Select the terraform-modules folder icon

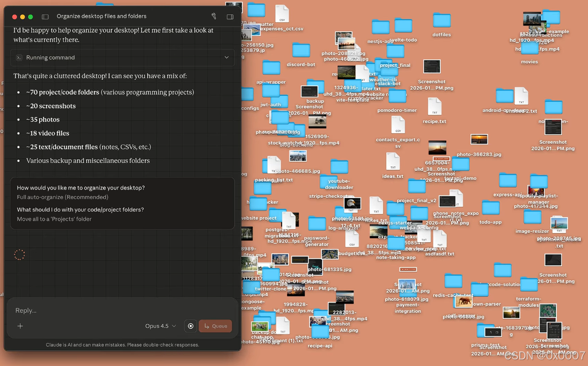[x=529, y=285]
